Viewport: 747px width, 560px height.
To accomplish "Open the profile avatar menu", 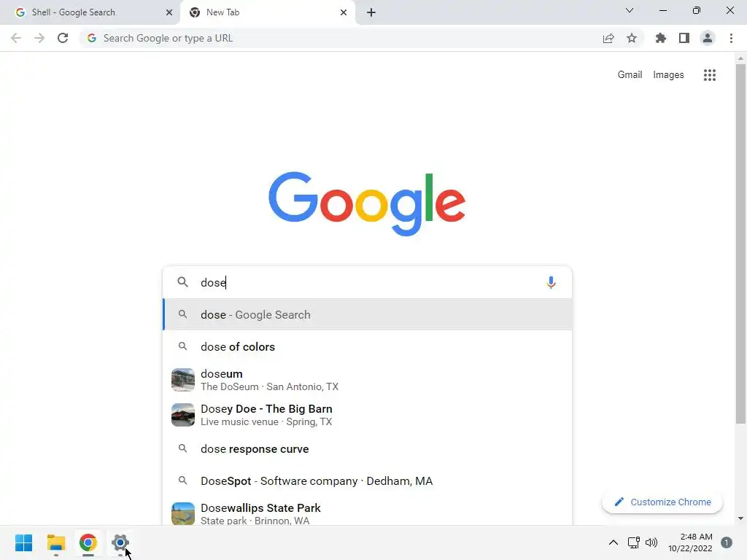I will [708, 38].
